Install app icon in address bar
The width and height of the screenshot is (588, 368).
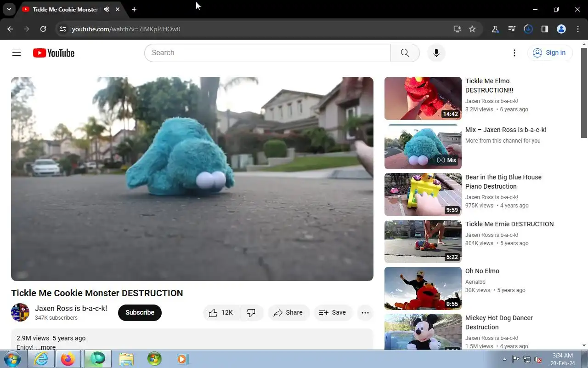point(457,29)
